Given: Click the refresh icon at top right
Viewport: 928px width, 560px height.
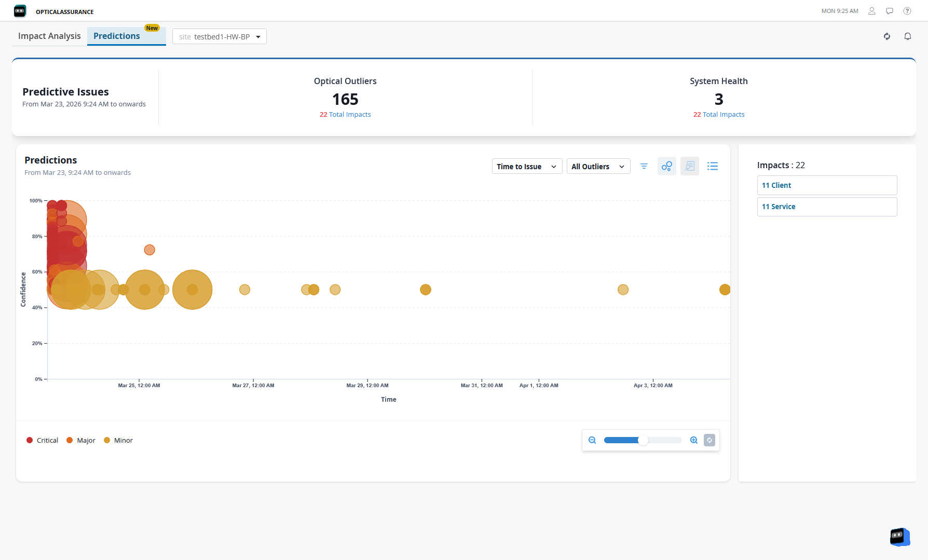Looking at the screenshot, I should click(x=886, y=36).
